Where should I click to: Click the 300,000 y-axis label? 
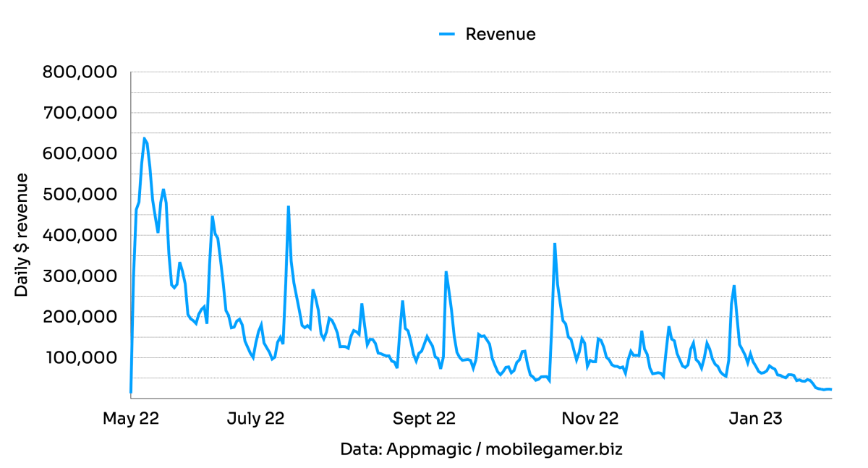pos(81,276)
